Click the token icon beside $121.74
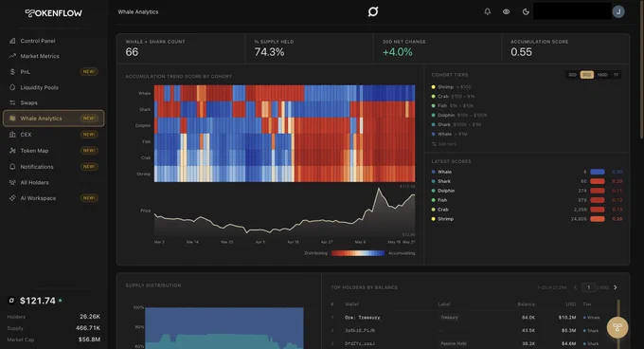Screen dimensions: 644x349 pyautogui.click(x=11, y=301)
